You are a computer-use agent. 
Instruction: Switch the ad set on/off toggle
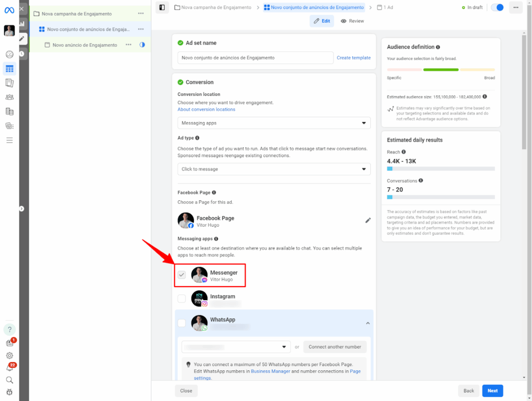pyautogui.click(x=497, y=7)
